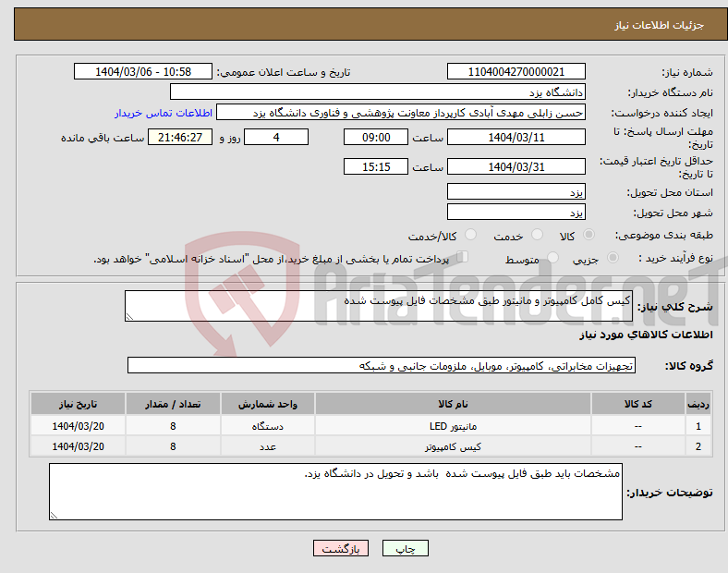Select the کالا/خدمت radio button

click(x=471, y=235)
